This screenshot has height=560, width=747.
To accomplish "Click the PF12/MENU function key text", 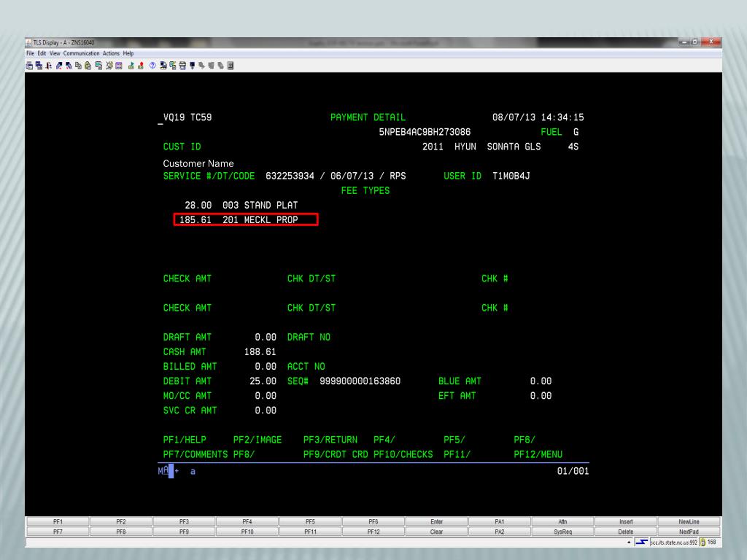I will (538, 454).
